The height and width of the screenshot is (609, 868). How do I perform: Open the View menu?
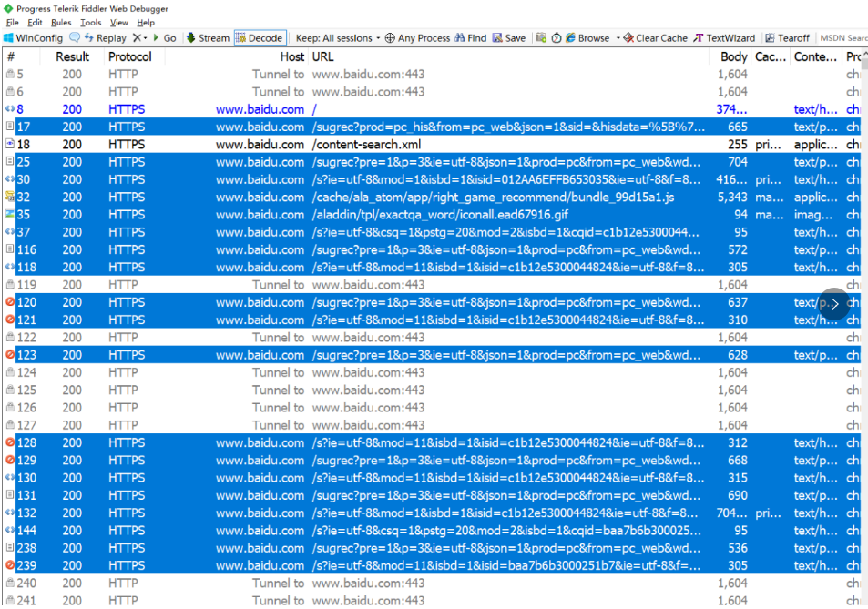(119, 22)
